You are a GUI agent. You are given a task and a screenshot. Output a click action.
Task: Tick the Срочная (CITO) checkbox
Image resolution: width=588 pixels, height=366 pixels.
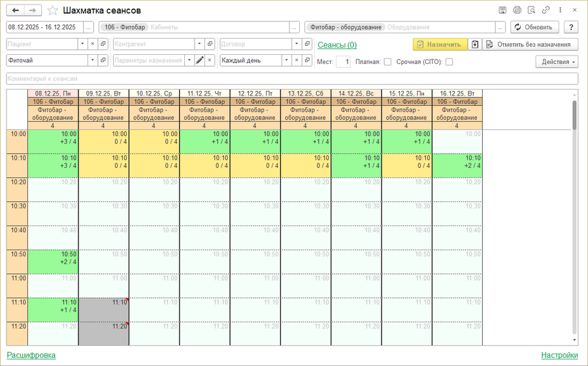pyautogui.click(x=449, y=61)
